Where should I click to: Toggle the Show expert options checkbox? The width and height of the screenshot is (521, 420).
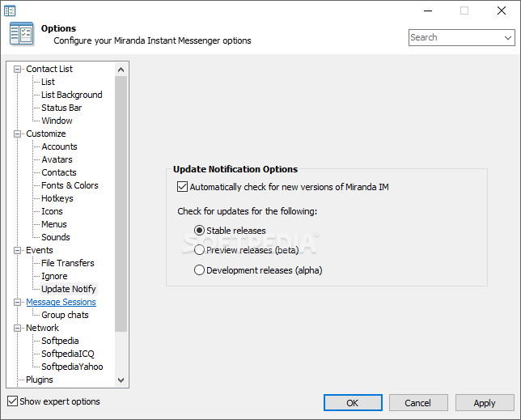coord(13,401)
